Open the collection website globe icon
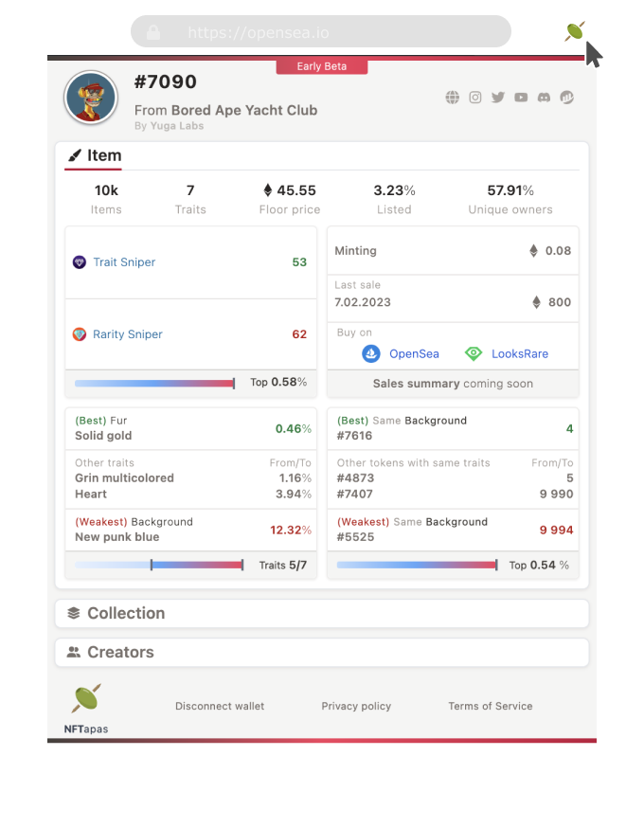This screenshot has width=644, height=828. pyautogui.click(x=453, y=98)
